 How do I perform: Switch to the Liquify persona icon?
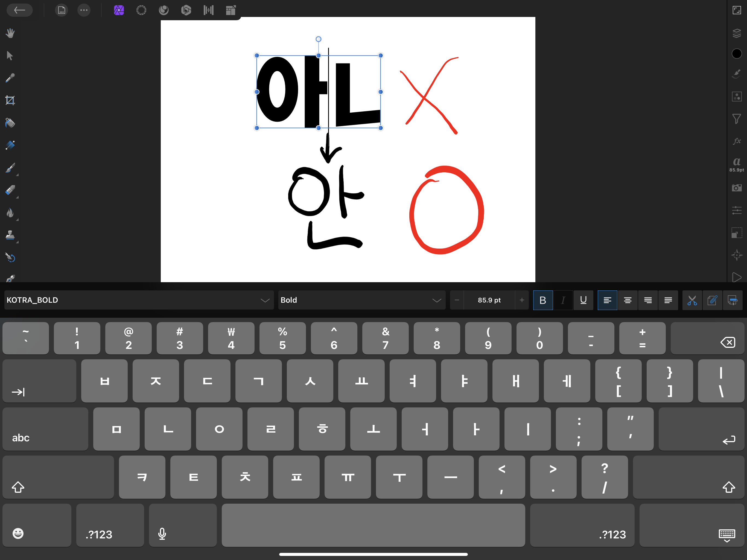[164, 10]
